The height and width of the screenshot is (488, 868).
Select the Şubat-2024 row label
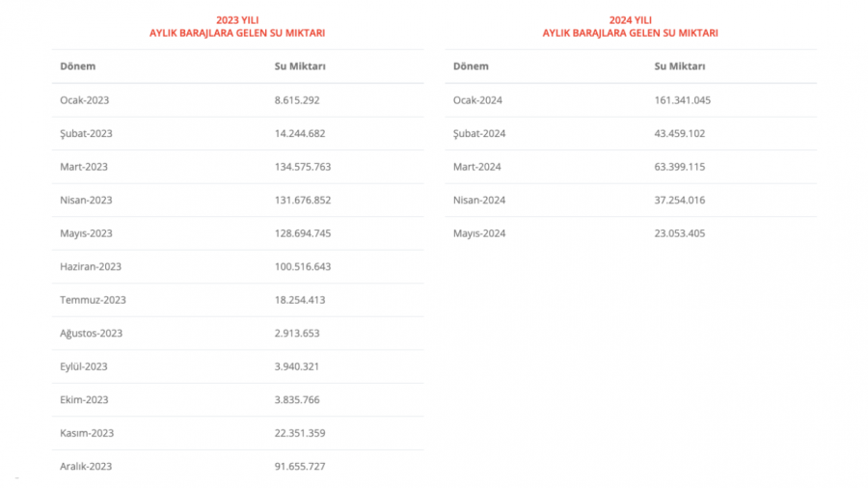[x=478, y=133]
